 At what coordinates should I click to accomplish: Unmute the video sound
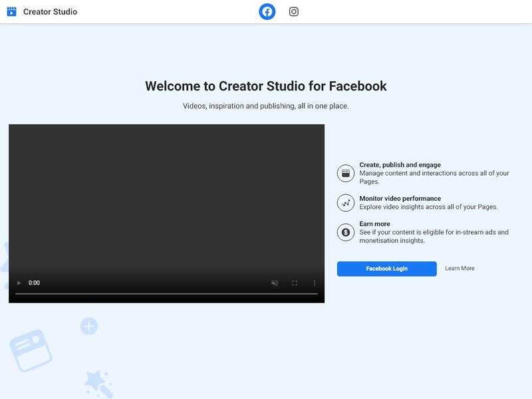point(275,283)
